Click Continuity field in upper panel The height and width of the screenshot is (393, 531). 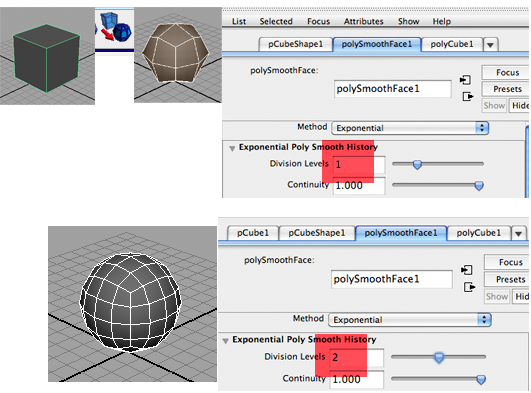tap(359, 186)
